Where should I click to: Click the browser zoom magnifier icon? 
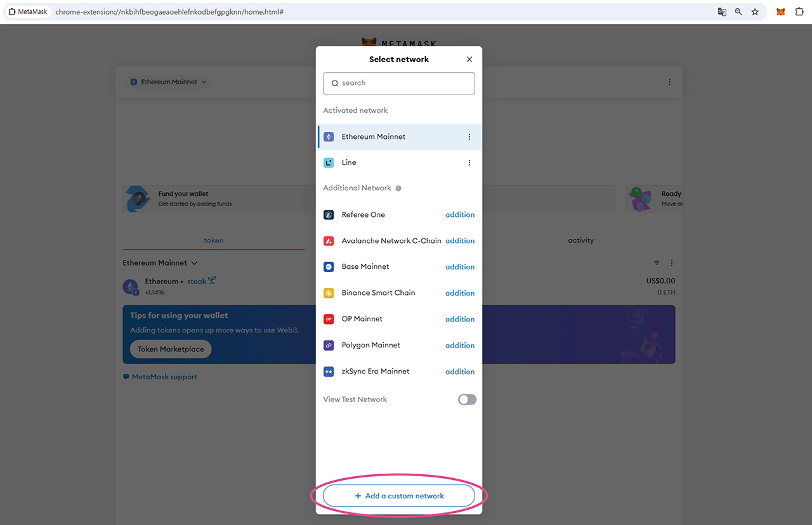[738, 11]
